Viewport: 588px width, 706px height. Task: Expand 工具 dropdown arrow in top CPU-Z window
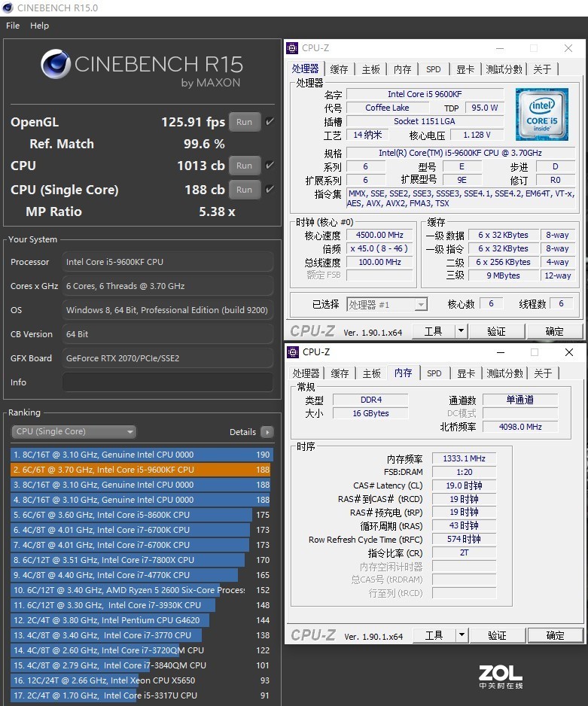[x=461, y=332]
